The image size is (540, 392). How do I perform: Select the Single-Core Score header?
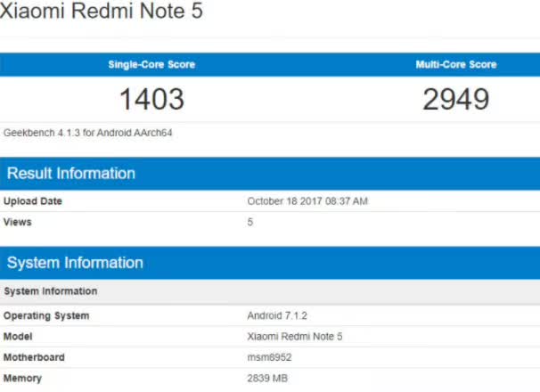(151, 65)
